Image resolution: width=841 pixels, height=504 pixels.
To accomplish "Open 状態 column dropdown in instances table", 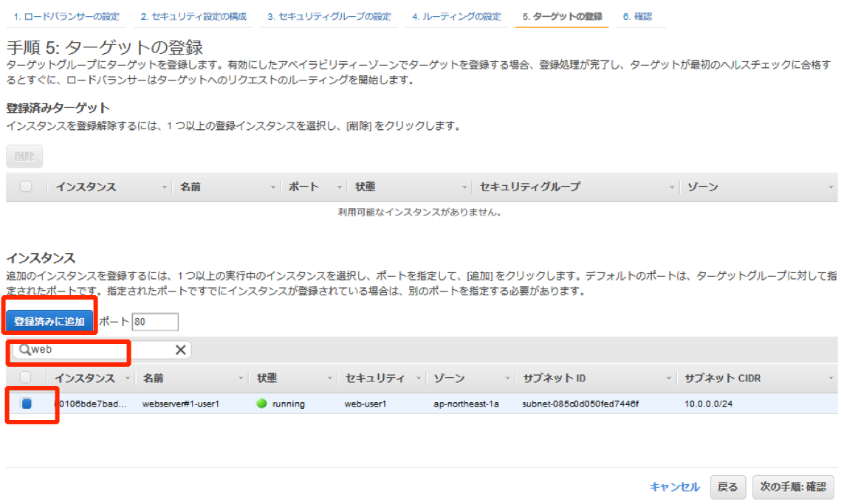I will [330, 379].
